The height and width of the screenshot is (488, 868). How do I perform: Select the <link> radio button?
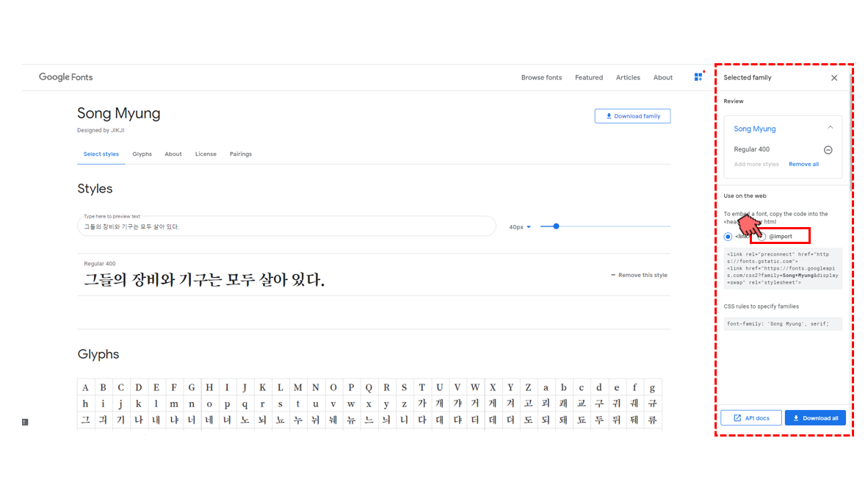pos(728,237)
